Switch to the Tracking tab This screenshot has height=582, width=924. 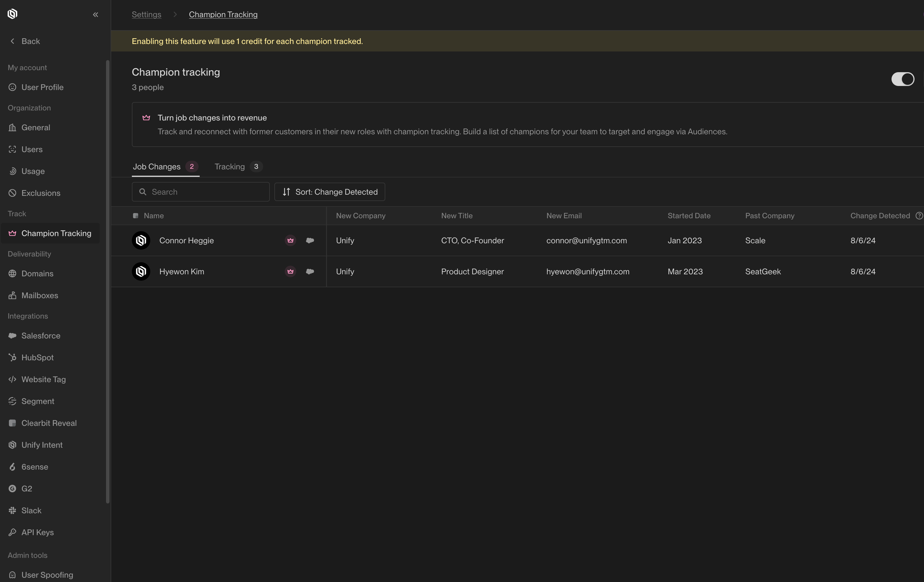click(238, 167)
